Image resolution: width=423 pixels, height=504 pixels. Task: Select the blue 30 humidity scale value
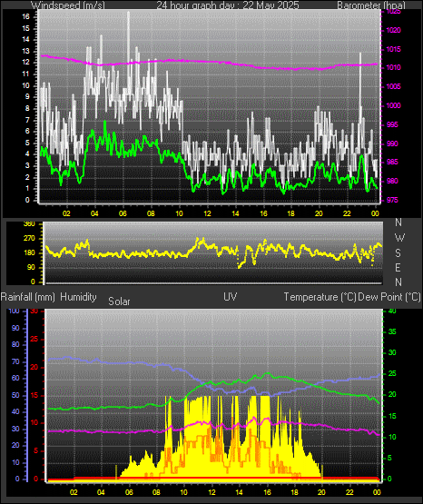click(15, 429)
